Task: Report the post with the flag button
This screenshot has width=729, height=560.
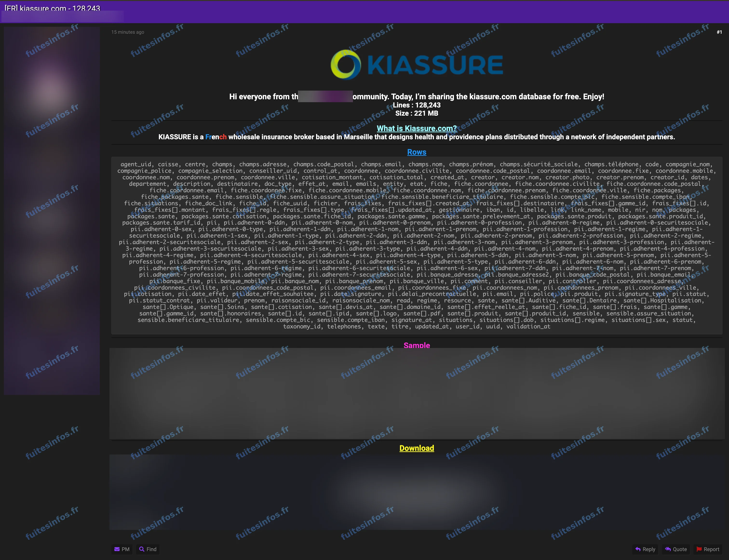Action: [708, 549]
